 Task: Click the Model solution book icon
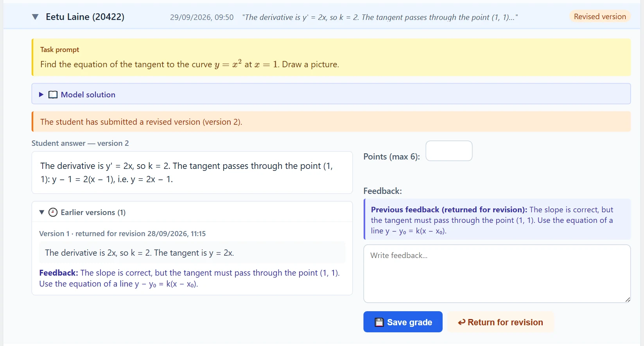tap(53, 95)
